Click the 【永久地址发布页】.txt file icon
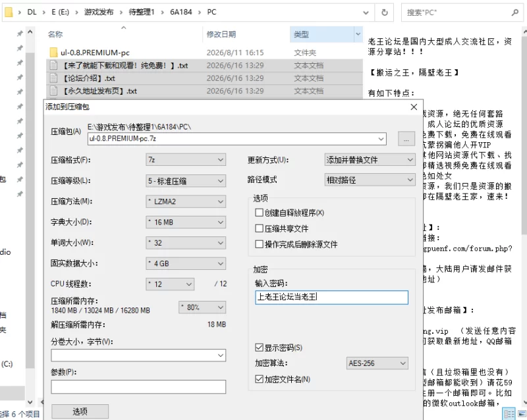Image resolution: width=527 pixels, height=420 pixels. pyautogui.click(x=53, y=91)
